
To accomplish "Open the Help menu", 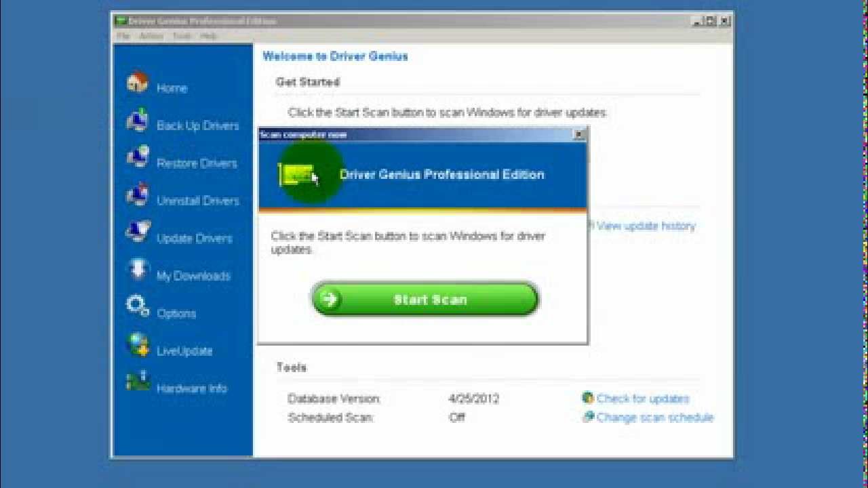I will 208,36.
